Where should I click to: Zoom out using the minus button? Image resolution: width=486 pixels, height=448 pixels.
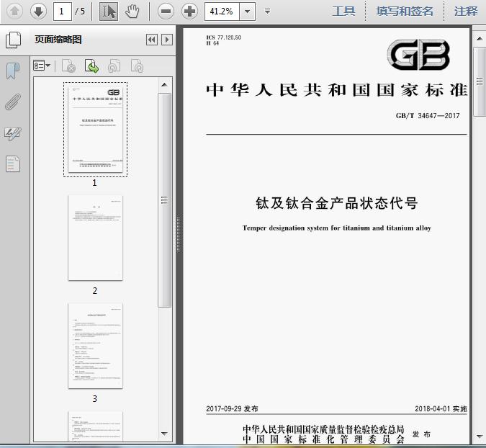point(166,11)
